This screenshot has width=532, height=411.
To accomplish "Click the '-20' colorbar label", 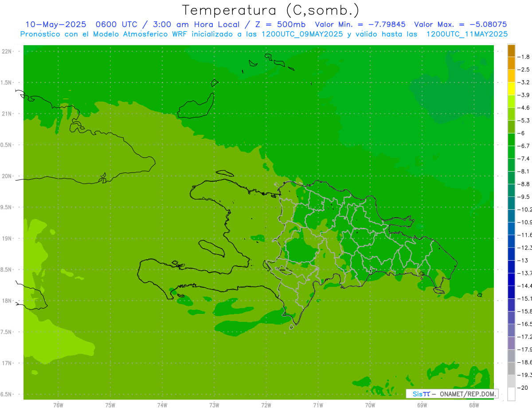I will click(x=522, y=388).
